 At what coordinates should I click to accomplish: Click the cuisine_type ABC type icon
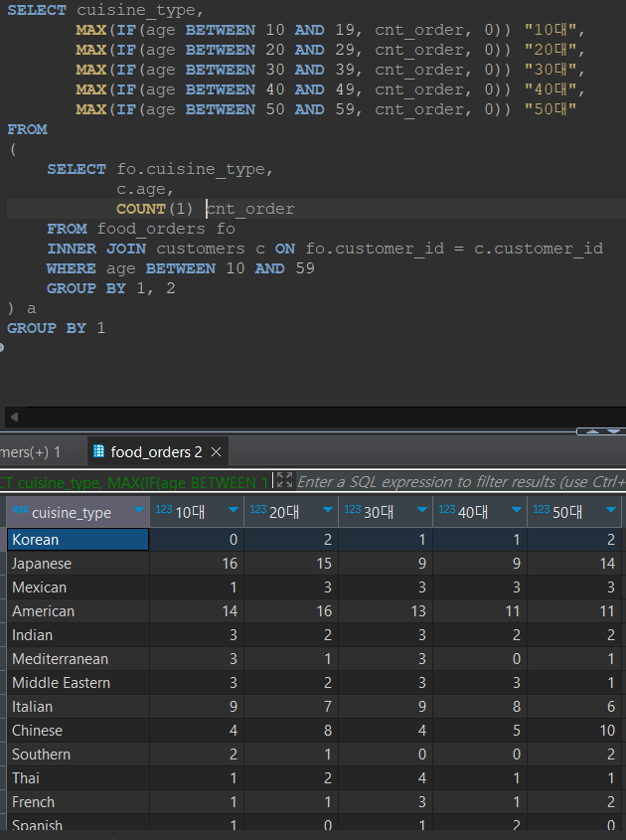coord(20,509)
